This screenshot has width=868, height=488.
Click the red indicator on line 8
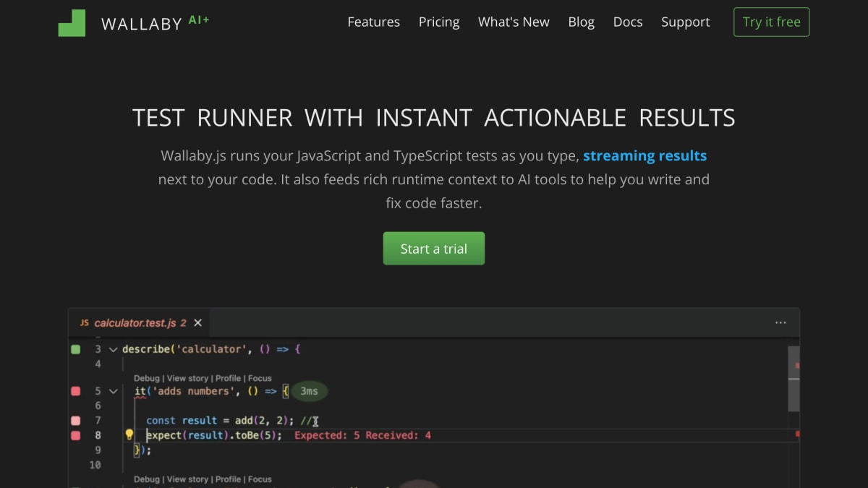[x=75, y=435]
